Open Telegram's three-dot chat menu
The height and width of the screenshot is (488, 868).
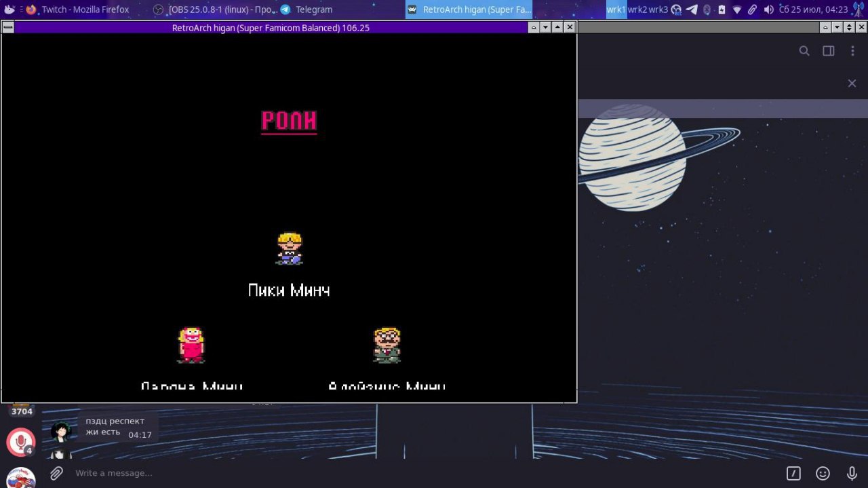pos(852,51)
